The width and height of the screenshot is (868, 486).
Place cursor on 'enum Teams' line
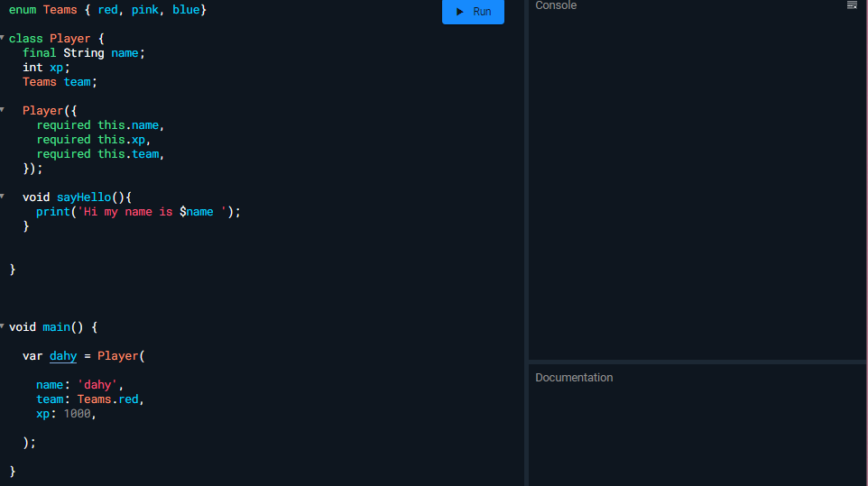(107, 10)
